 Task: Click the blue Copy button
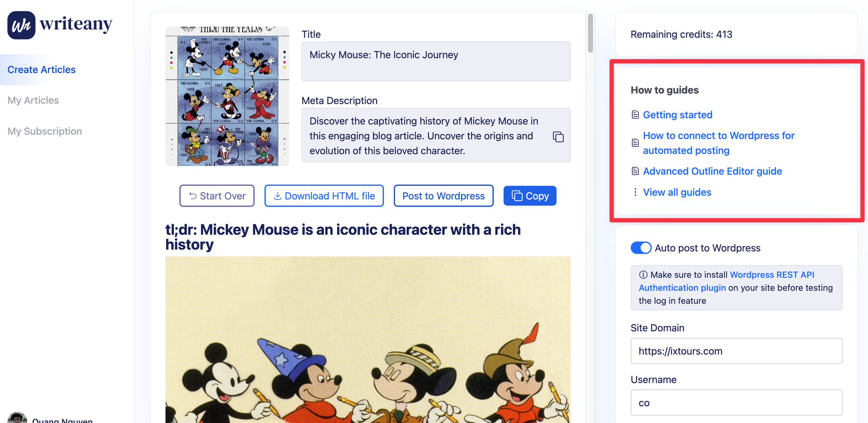pos(530,196)
